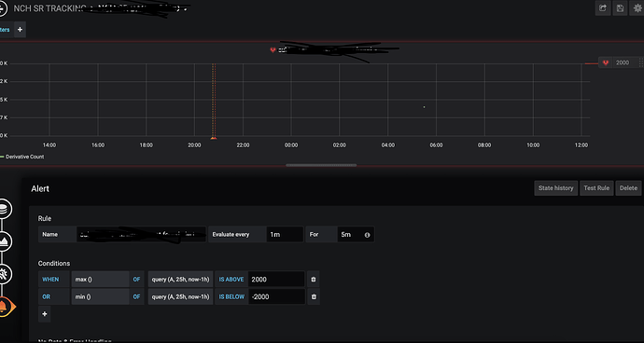This screenshot has width=644, height=343.
Task: Click the 00:00 time axis label
Action: 291,145
